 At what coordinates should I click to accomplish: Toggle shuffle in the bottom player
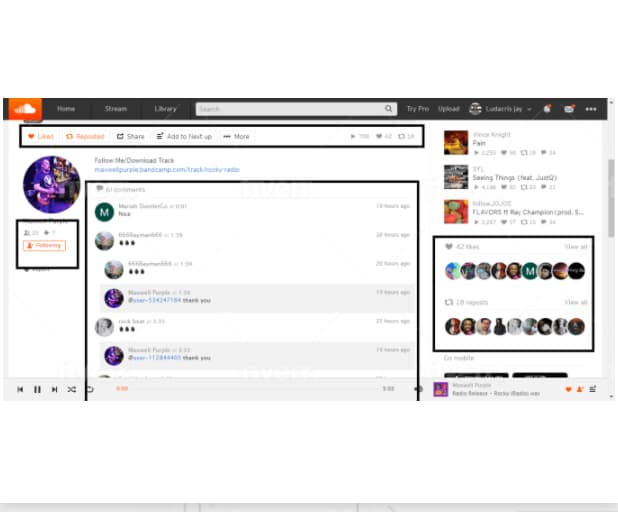[72, 389]
